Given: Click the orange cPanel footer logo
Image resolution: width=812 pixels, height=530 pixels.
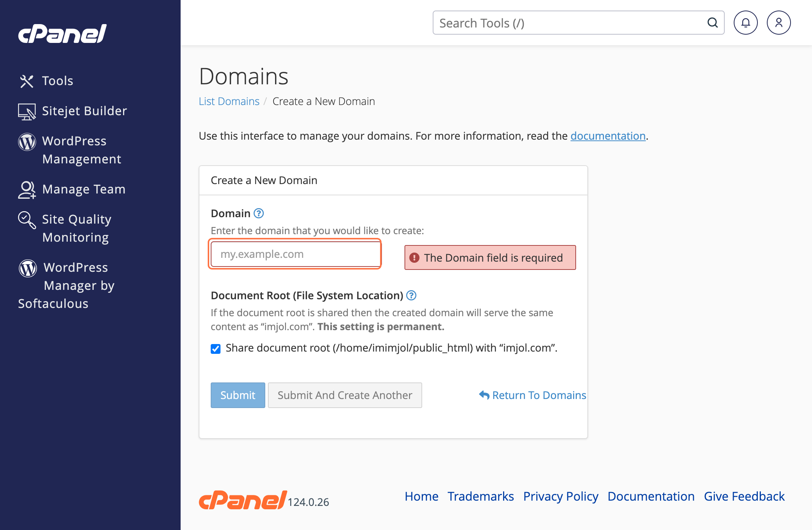Looking at the screenshot, I should click(243, 500).
